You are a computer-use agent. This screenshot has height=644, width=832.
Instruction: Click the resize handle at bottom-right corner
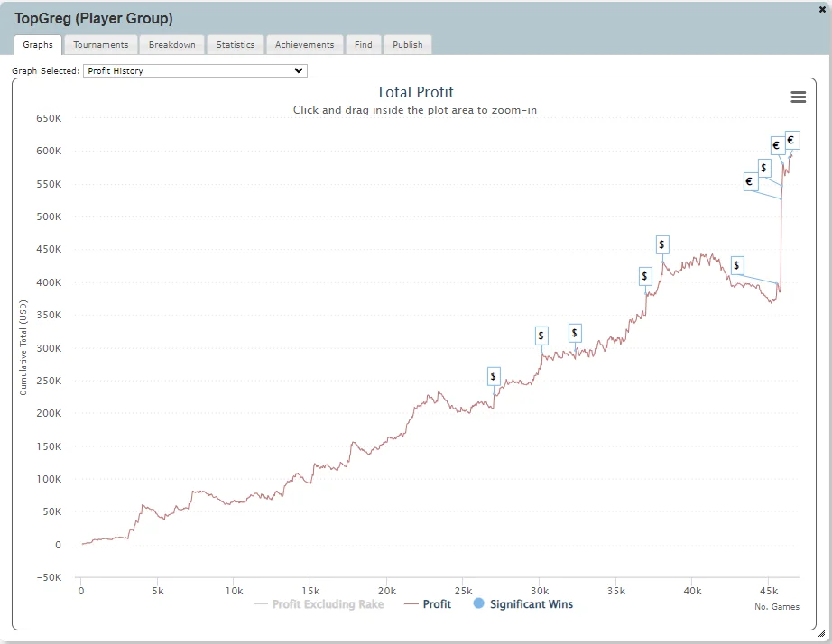[x=821, y=634]
